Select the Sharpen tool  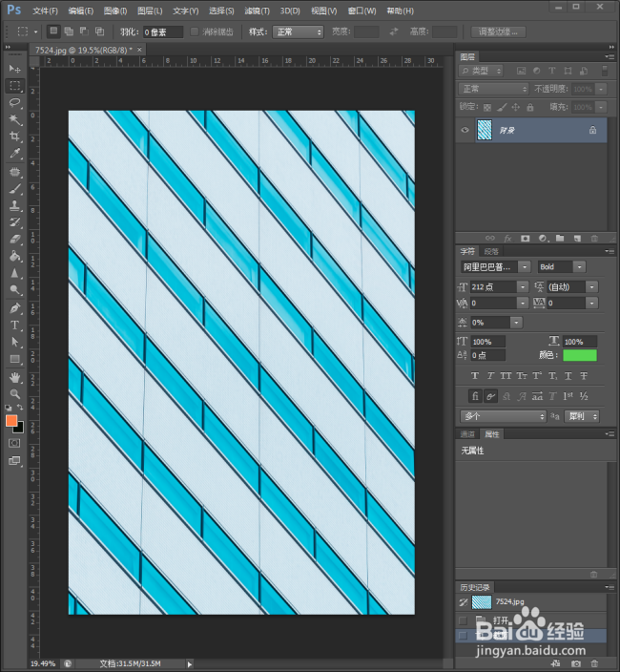[14, 273]
